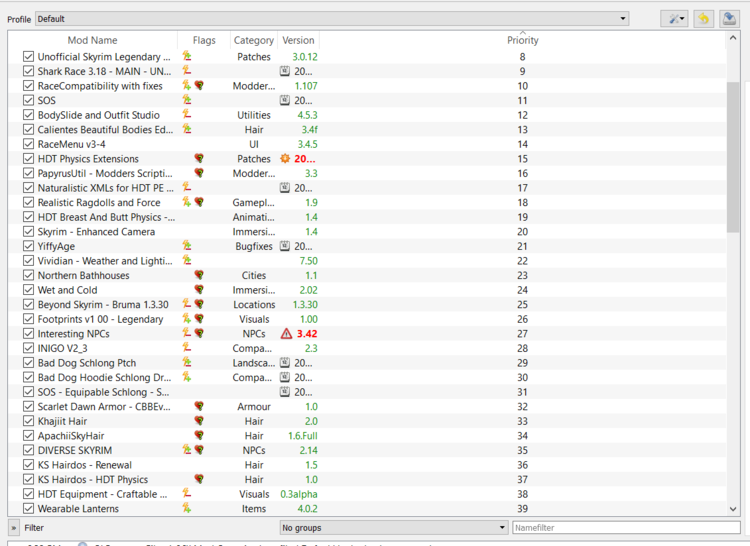Viewport: 750px width, 546px height.
Task: Sort list by Mod Name column
Action: [x=92, y=40]
